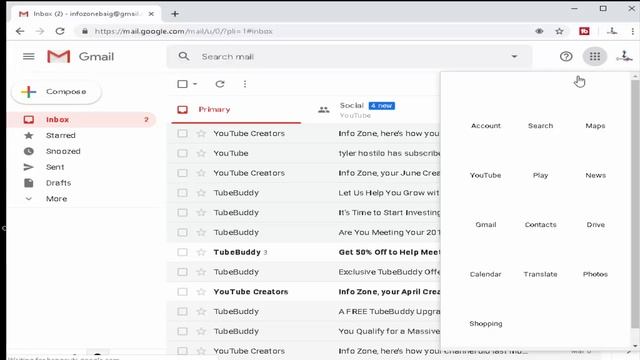The width and height of the screenshot is (640, 360).
Task: Star the Exclusive TubeBuddy Offer email
Action: coord(201,272)
